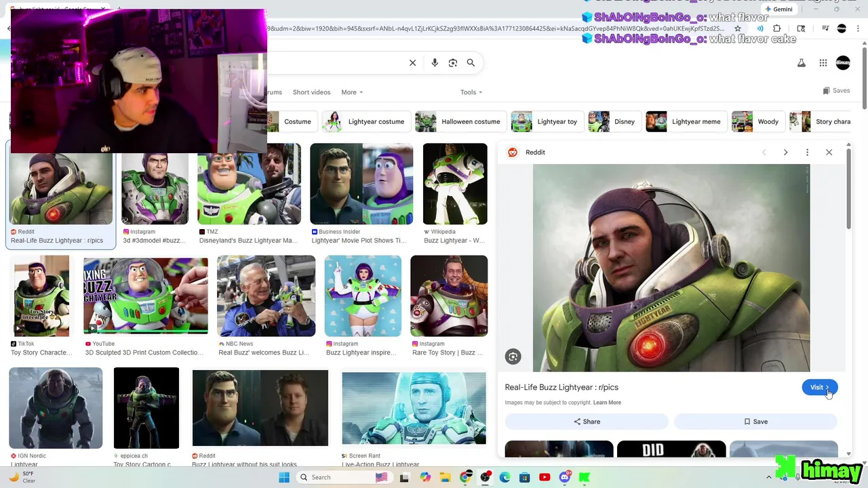The image size is (868, 488).
Task: Open Instagram Buzz Lightyear inspired cosplay thumbnail
Action: pyautogui.click(x=363, y=296)
